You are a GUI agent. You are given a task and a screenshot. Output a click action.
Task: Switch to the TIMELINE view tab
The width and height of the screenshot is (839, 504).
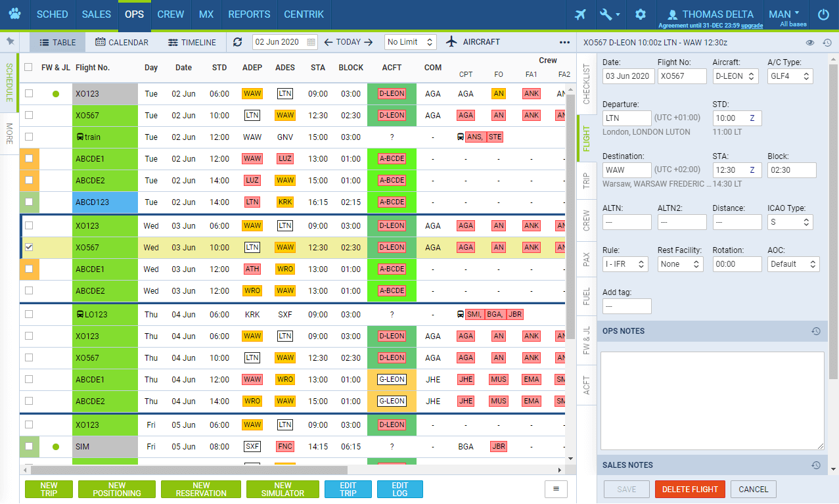pyautogui.click(x=192, y=43)
